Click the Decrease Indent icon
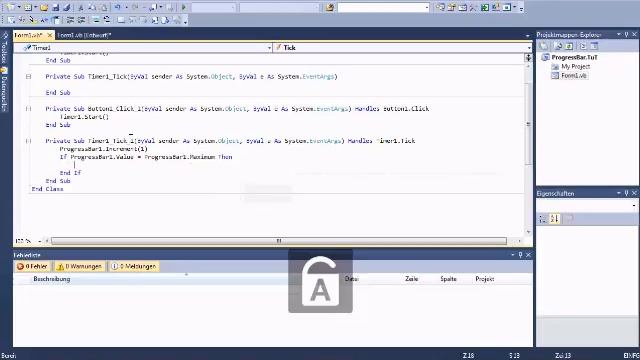The height and width of the screenshot is (360, 640). 70,20
